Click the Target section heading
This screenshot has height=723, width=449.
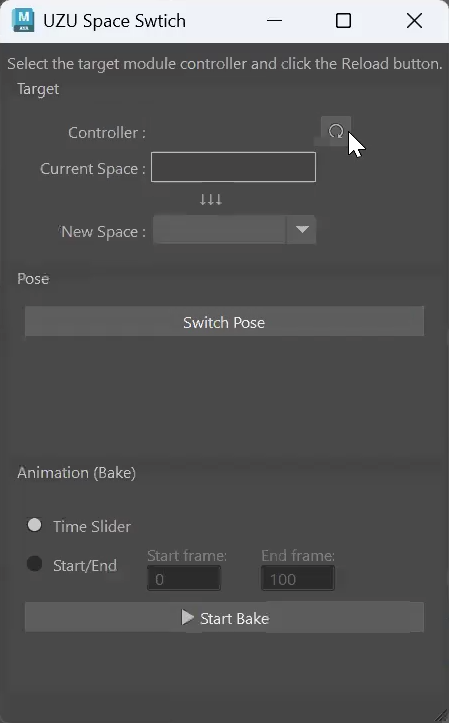point(38,89)
